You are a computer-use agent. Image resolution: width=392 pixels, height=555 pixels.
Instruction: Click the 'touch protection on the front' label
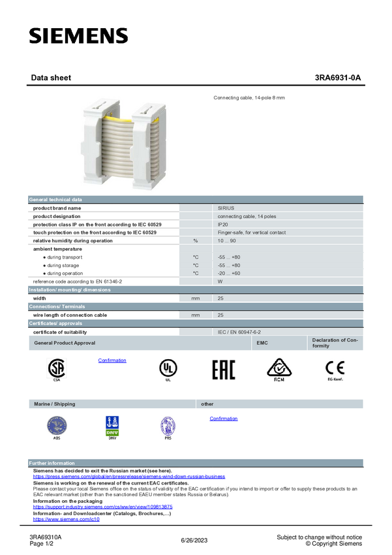click(x=95, y=232)
